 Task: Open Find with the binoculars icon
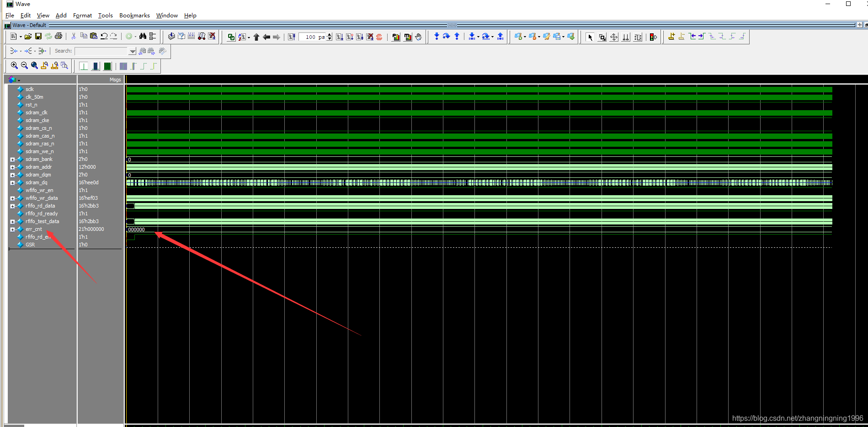pos(143,36)
